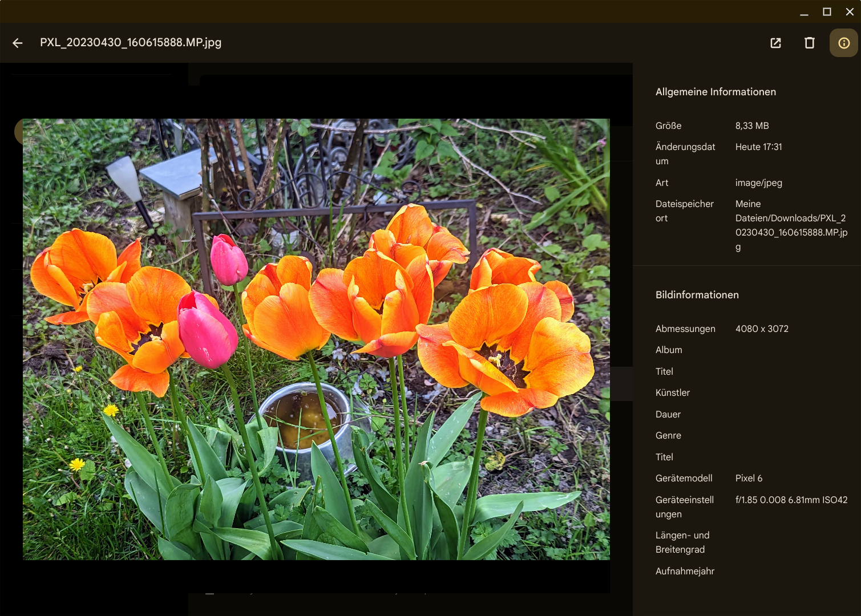
Task: Toggle the info panel button
Action: tap(843, 43)
